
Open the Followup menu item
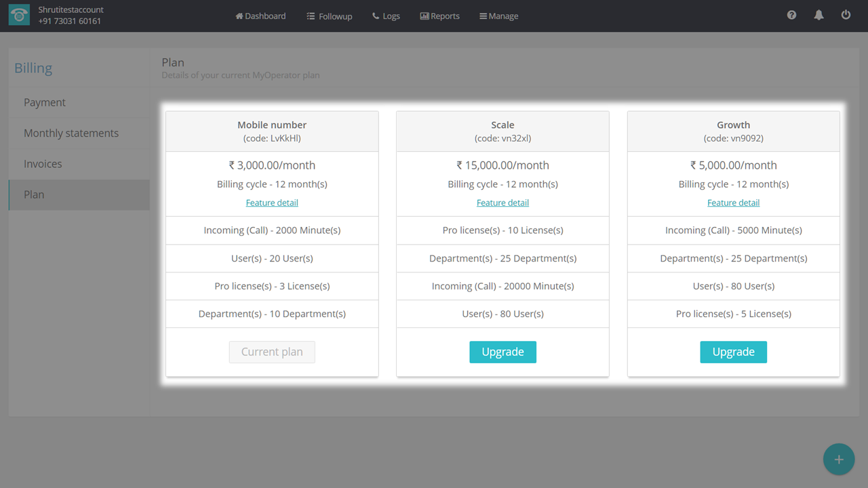pyautogui.click(x=330, y=16)
